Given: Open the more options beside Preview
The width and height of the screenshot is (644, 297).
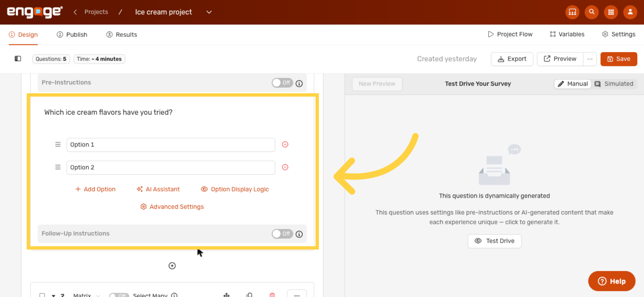Looking at the screenshot, I should [590, 59].
